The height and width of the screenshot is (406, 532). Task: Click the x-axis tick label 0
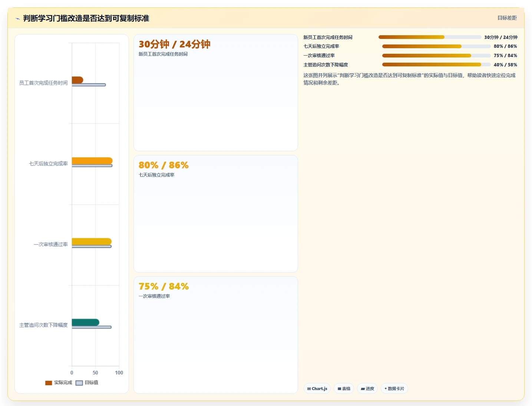click(x=72, y=373)
